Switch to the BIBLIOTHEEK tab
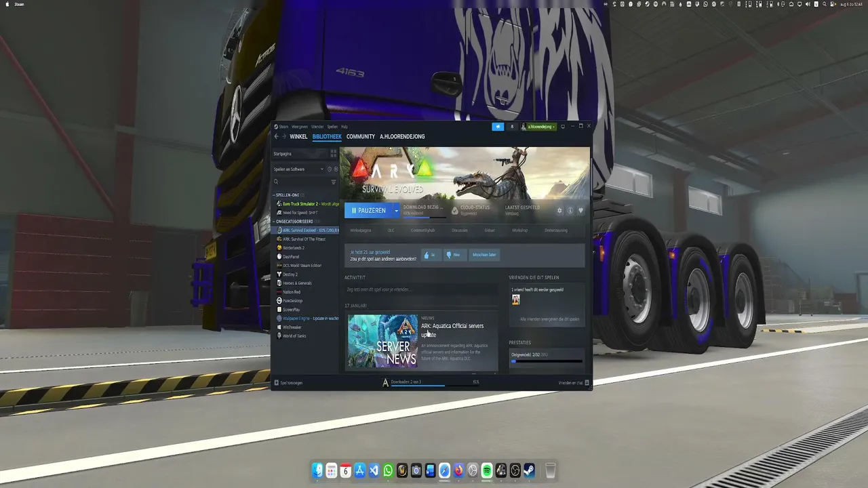This screenshot has height=488, width=868. click(327, 136)
